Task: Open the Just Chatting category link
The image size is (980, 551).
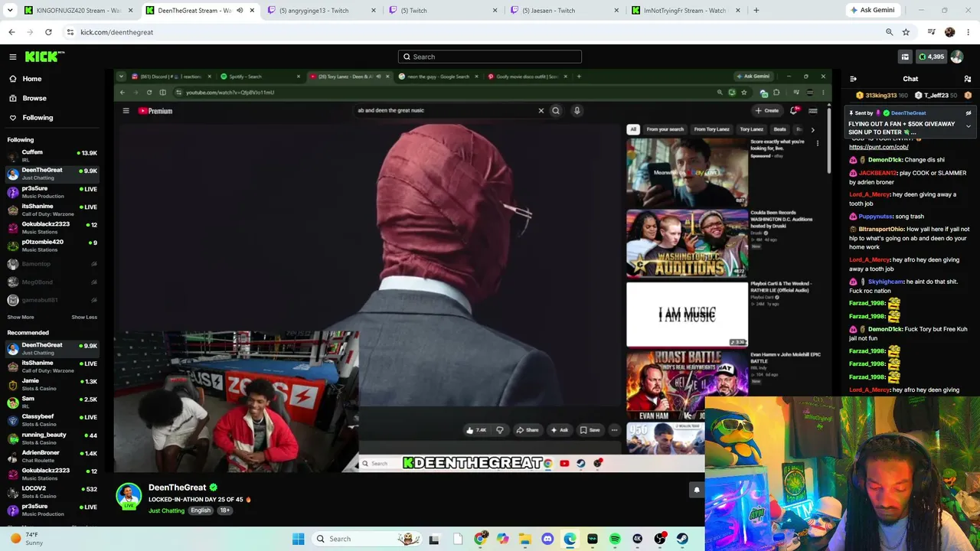Action: [166, 510]
